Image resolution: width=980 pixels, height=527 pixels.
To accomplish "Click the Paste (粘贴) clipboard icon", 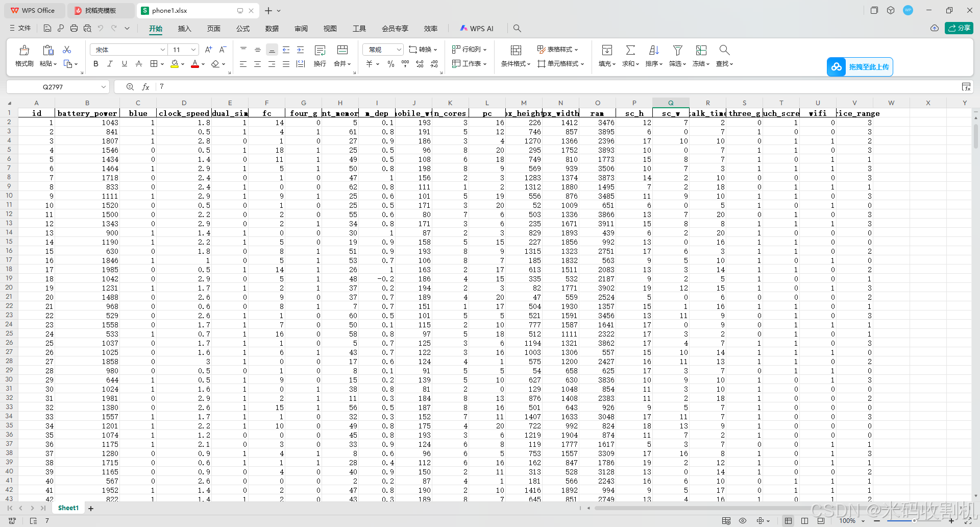I will 48,50.
